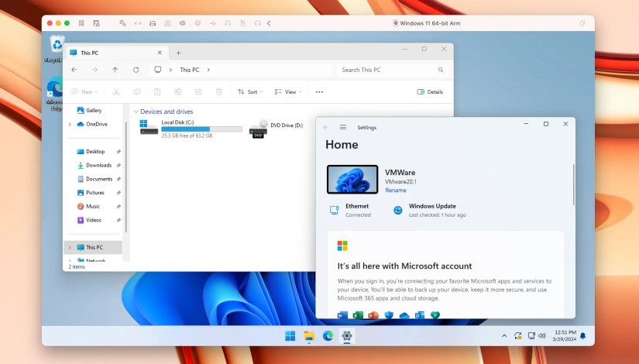
Task: Pause the virtual machine in VMware toolbar
Action: [81, 23]
